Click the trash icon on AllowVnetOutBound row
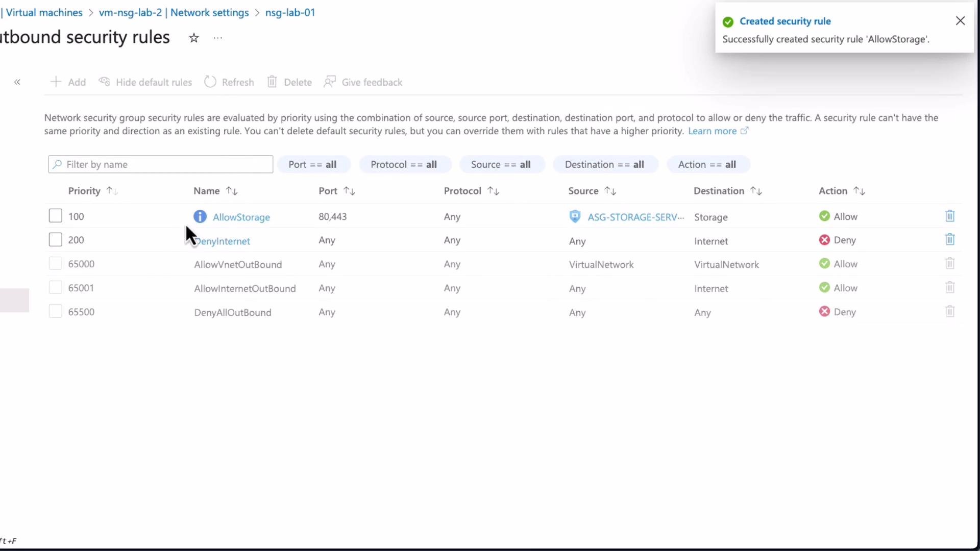The height and width of the screenshot is (551, 980). pos(950,264)
